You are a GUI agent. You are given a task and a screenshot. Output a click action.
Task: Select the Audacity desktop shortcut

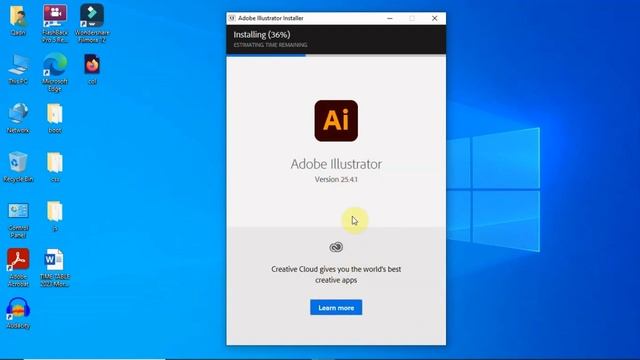18,313
